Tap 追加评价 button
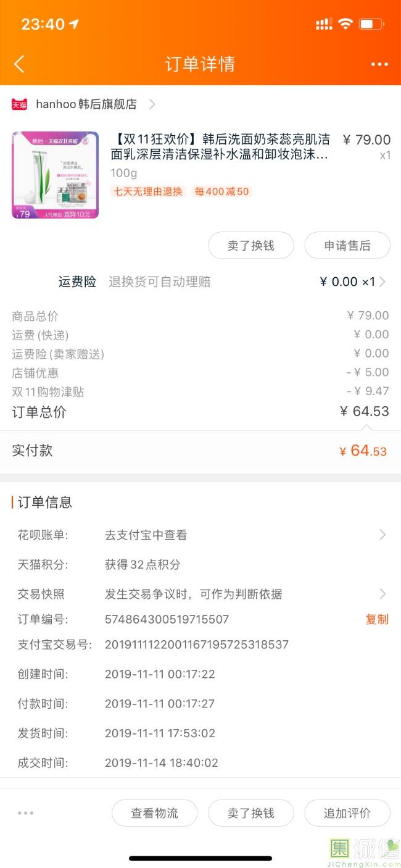Viewport: 401px width, 868px height. (347, 813)
